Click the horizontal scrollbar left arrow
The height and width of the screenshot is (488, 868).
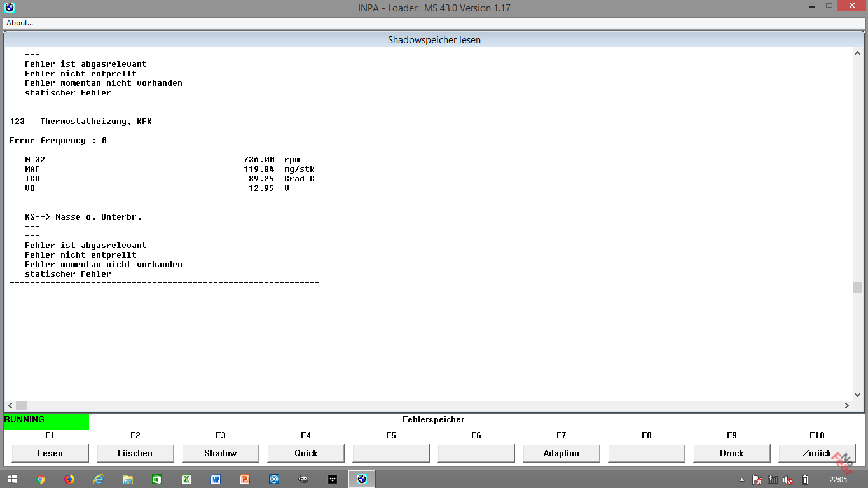[x=10, y=405]
